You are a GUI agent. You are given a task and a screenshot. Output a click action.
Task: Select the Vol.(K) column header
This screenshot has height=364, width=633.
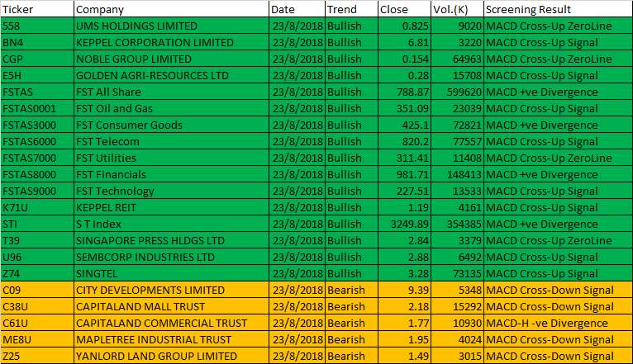457,9
